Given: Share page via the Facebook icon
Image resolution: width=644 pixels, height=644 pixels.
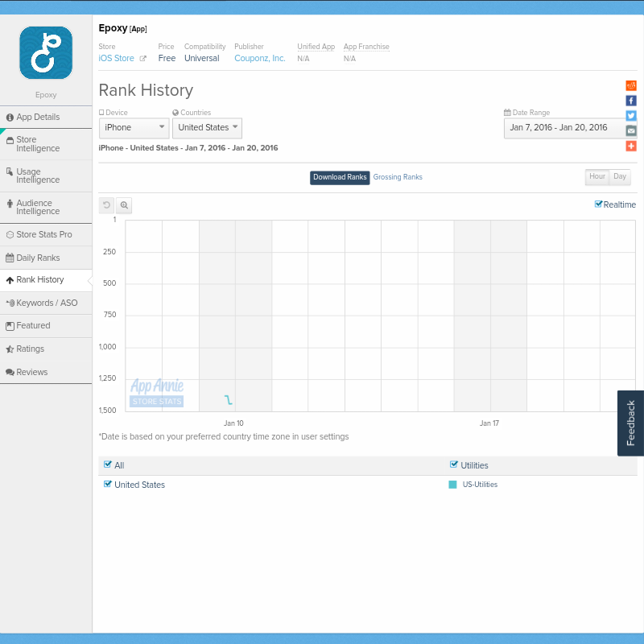Looking at the screenshot, I should 631,101.
